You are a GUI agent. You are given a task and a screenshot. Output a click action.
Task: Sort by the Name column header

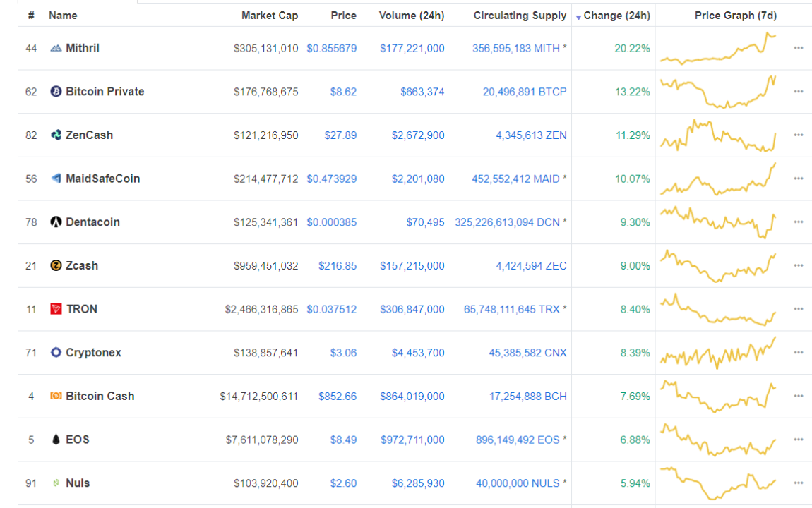(63, 16)
